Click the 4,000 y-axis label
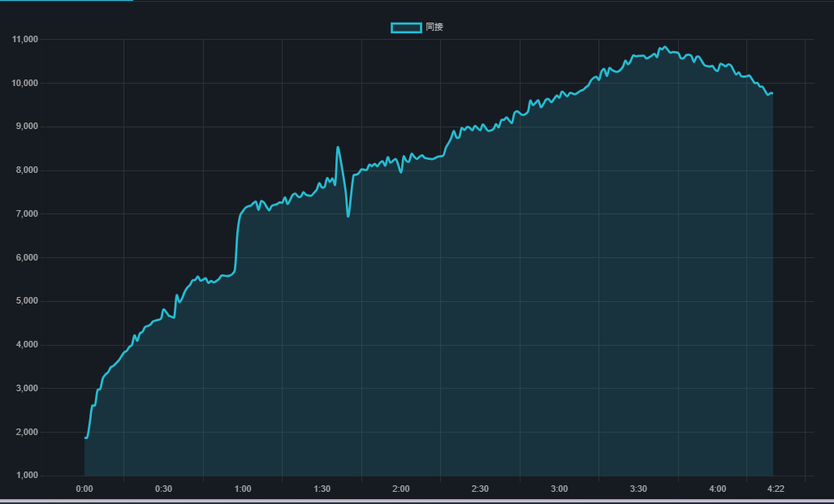 (28, 344)
